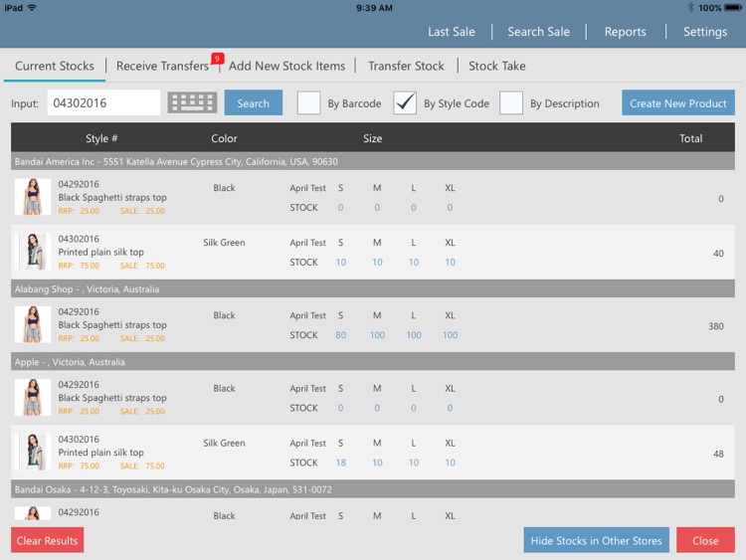The width and height of the screenshot is (746, 560).
Task: Click the Size column header
Action: point(373,138)
